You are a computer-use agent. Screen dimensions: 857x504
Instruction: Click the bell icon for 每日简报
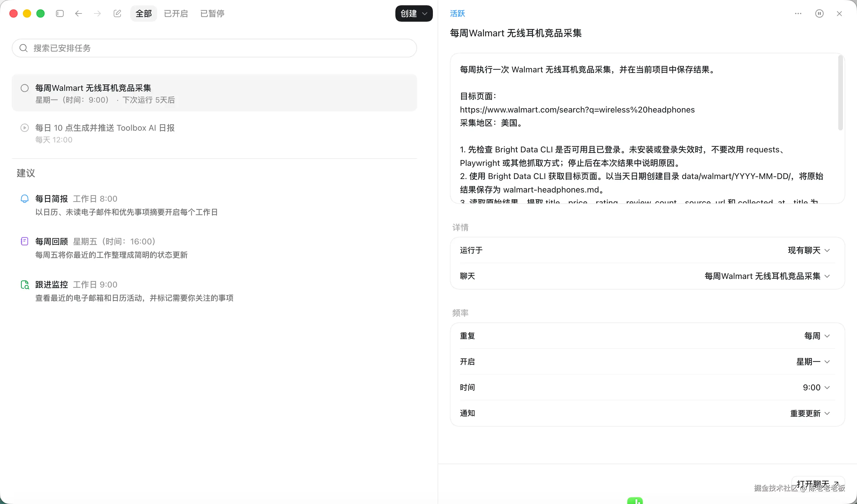click(24, 198)
